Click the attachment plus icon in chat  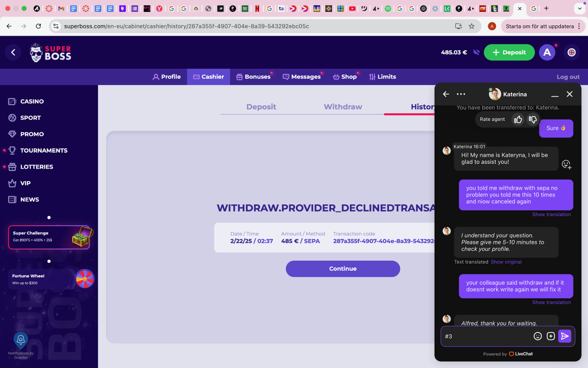tap(551, 336)
